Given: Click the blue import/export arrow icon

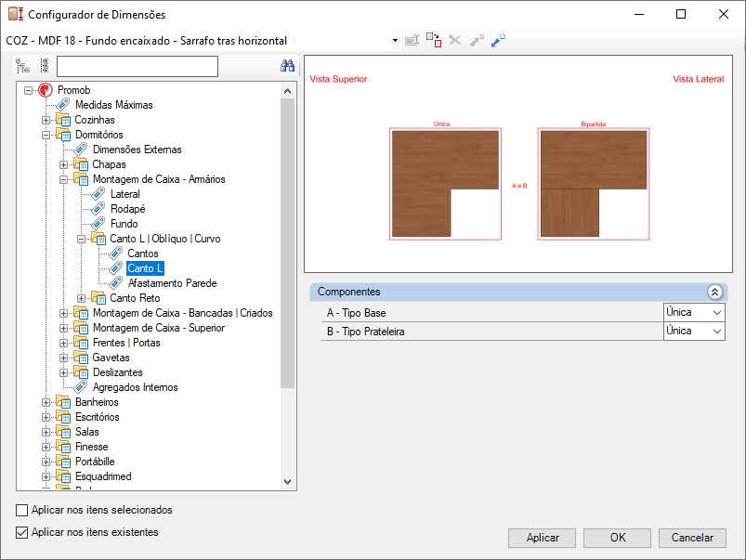Looking at the screenshot, I should (x=498, y=41).
